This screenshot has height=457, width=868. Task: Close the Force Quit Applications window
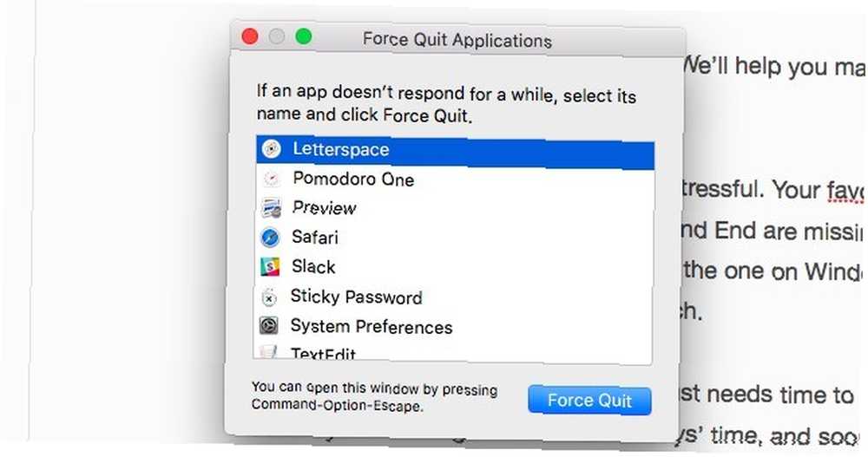pos(250,36)
